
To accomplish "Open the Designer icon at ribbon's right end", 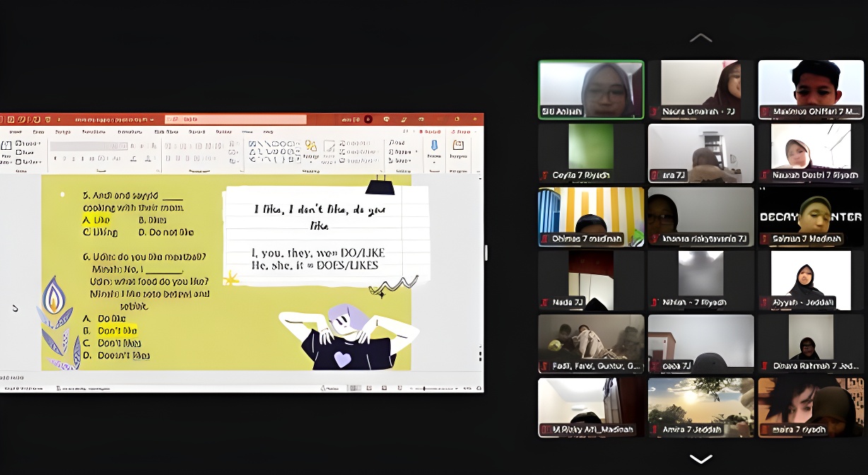I will (458, 146).
